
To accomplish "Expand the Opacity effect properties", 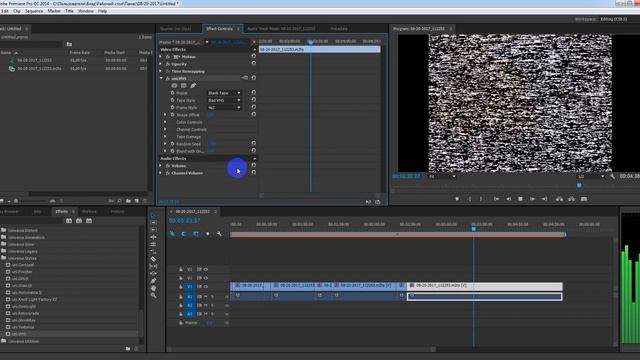I will tap(161, 64).
